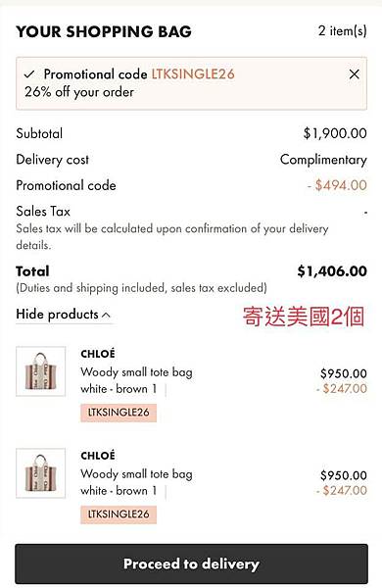The image size is (382, 588).
Task: Click first product quantity 1 field
Action: coord(154,389)
